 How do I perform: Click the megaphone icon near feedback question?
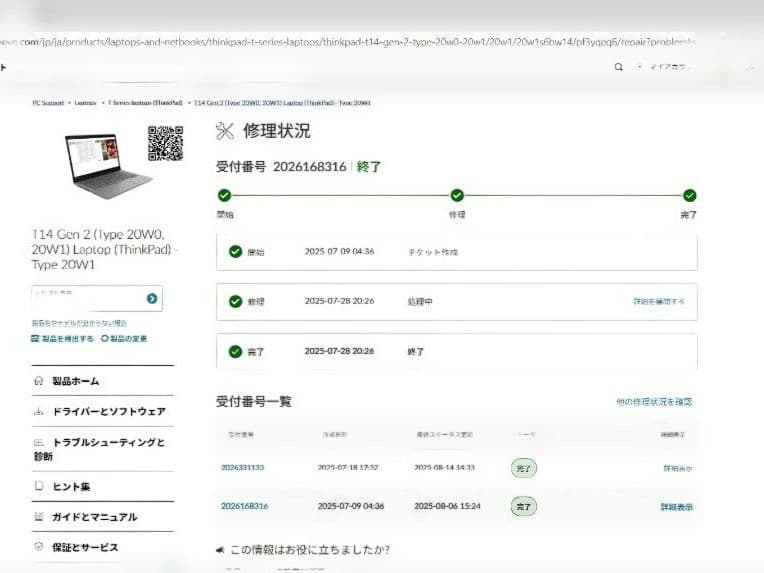click(220, 550)
